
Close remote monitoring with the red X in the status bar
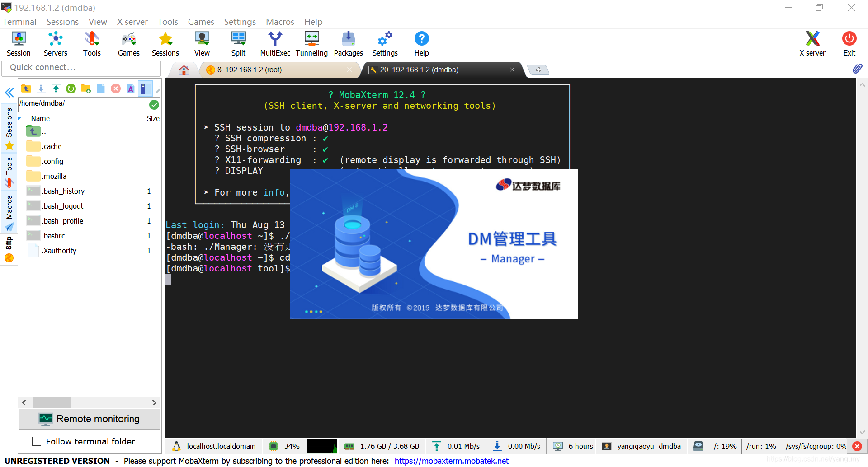(857, 446)
